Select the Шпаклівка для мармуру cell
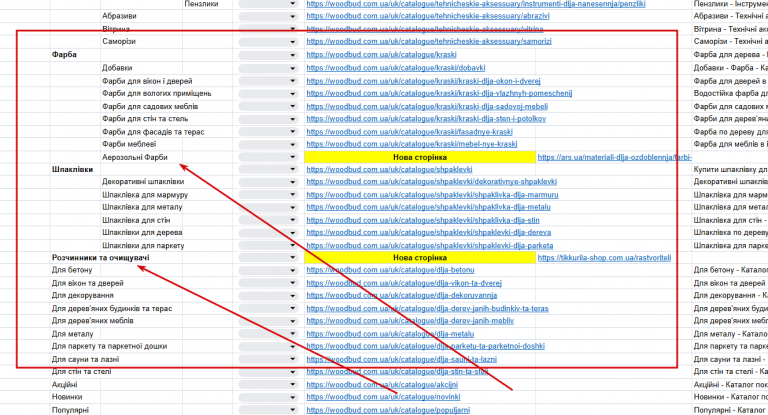The width and height of the screenshot is (768, 415). [145, 195]
